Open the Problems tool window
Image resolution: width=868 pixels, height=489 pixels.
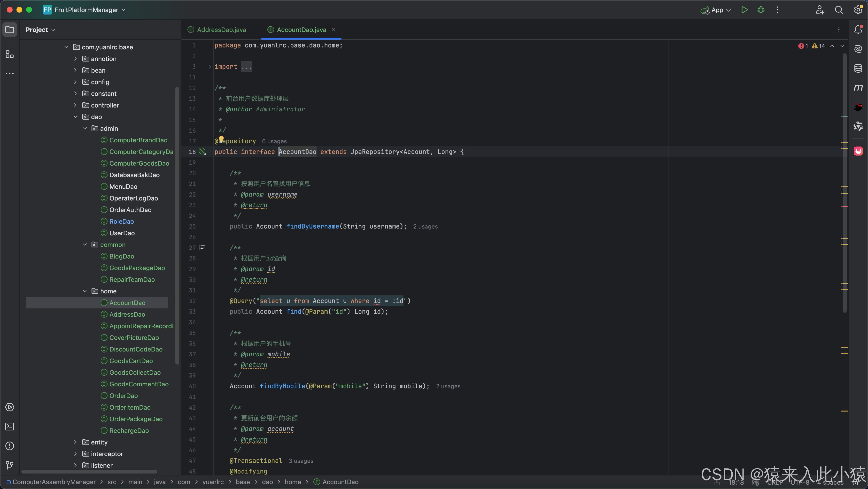coord(10,446)
